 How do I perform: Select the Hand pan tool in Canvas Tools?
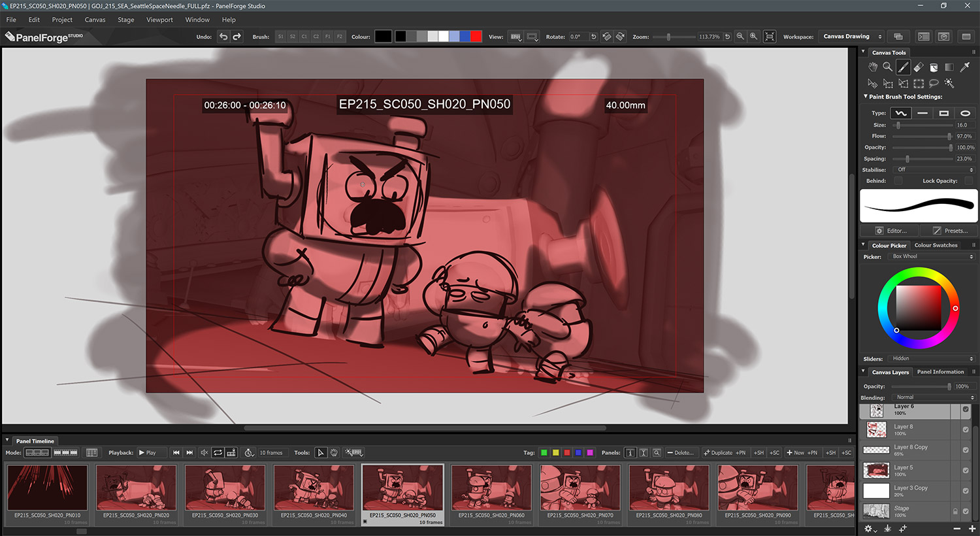click(x=873, y=67)
